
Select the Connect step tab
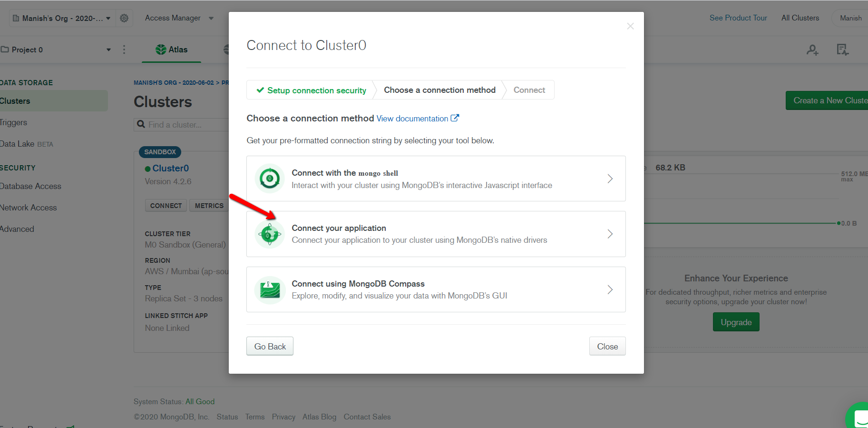(x=529, y=90)
